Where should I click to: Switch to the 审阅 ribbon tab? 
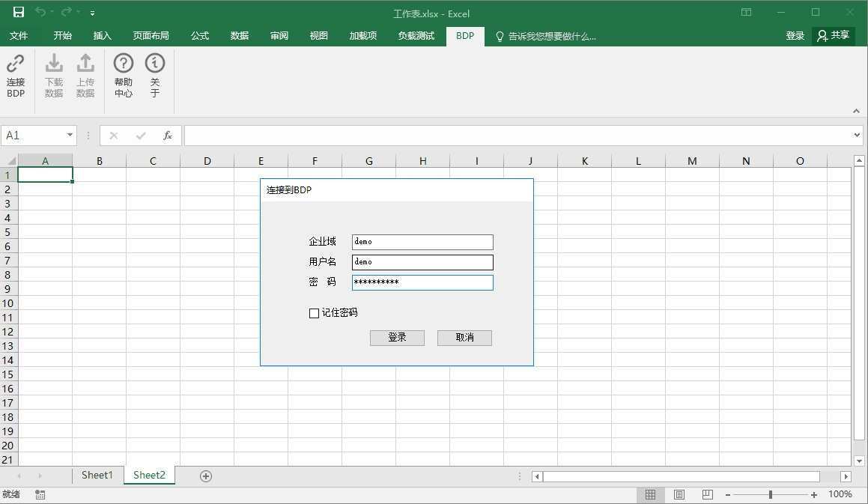coord(279,36)
